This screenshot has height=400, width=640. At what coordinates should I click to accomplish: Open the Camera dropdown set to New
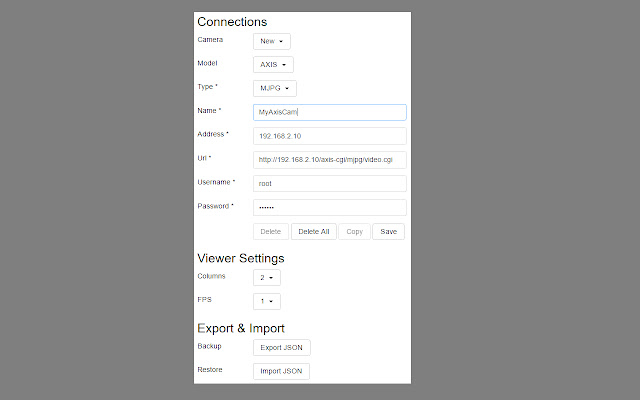click(271, 41)
